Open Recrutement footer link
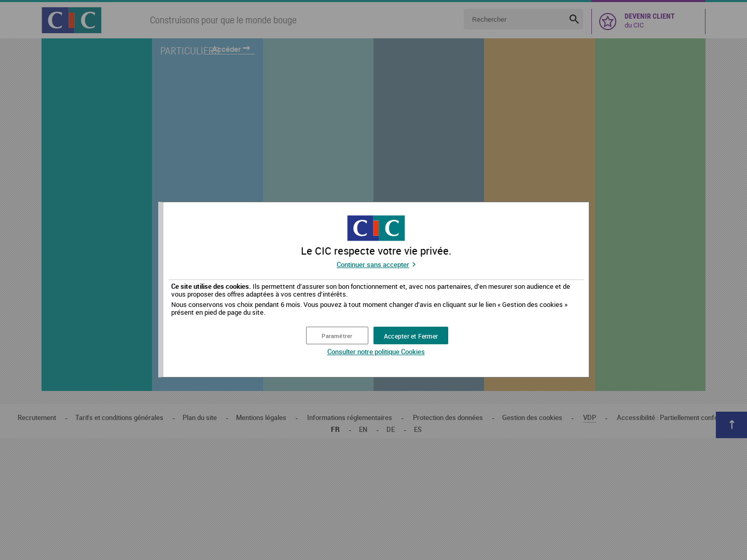 (37, 417)
